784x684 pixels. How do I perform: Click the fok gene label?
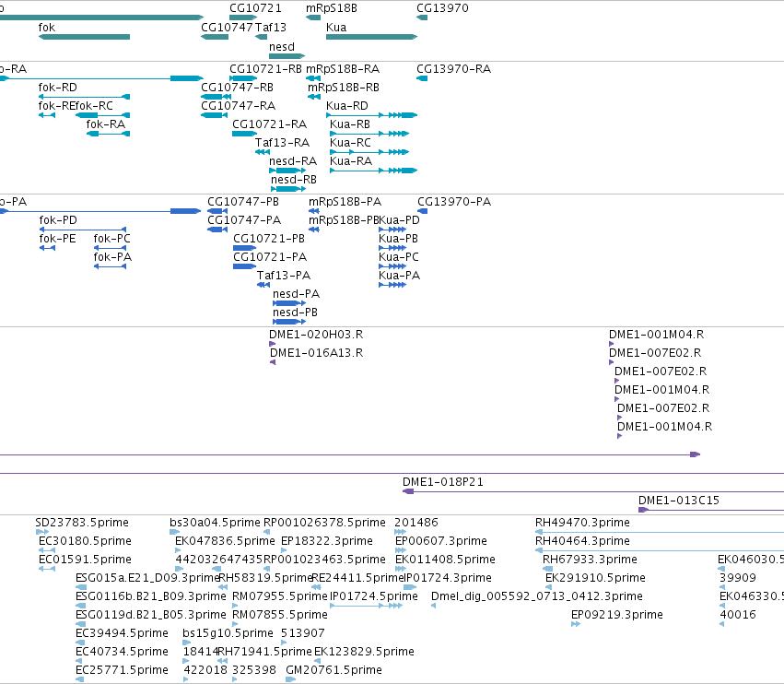tap(46, 28)
